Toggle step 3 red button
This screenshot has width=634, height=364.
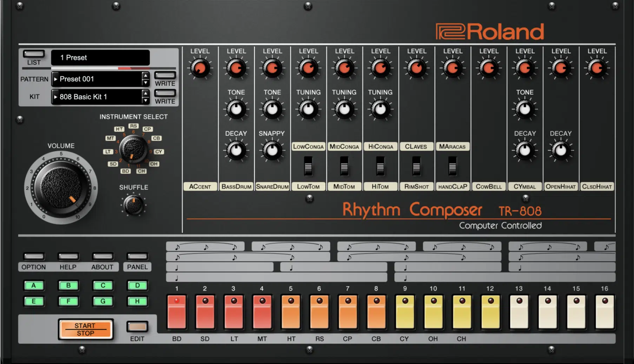tap(234, 312)
